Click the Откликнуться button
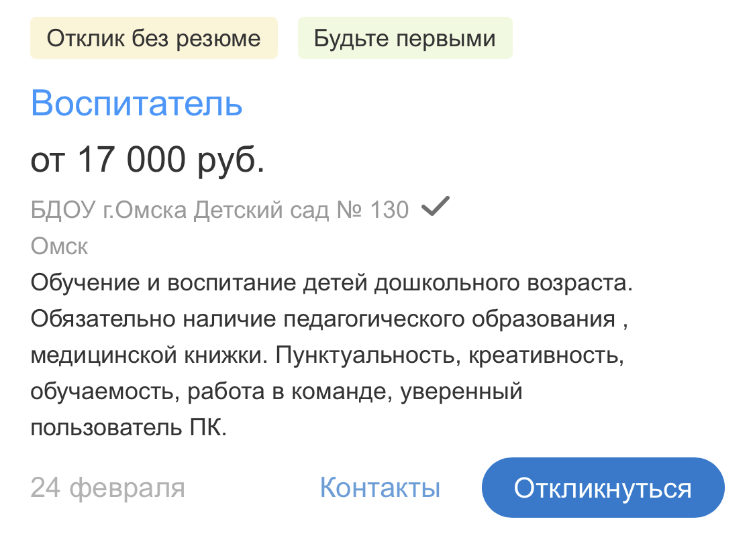The height and width of the screenshot is (560, 755). [x=603, y=488]
